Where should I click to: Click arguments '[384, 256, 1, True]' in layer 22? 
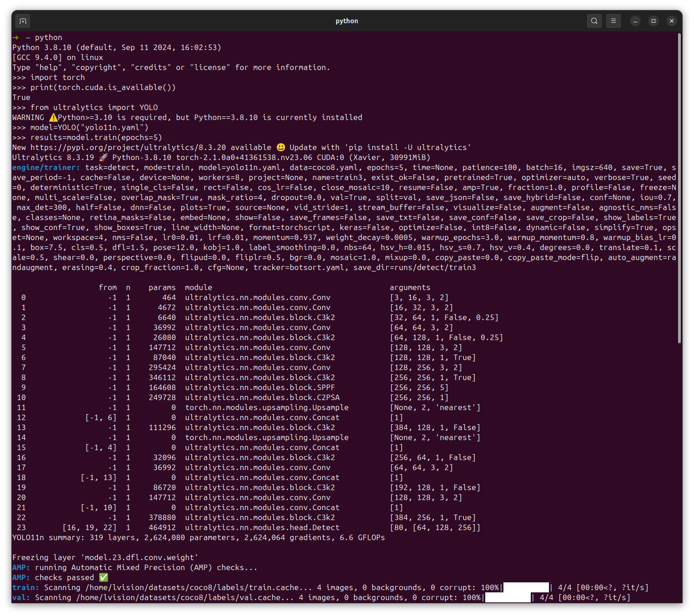[433, 517]
